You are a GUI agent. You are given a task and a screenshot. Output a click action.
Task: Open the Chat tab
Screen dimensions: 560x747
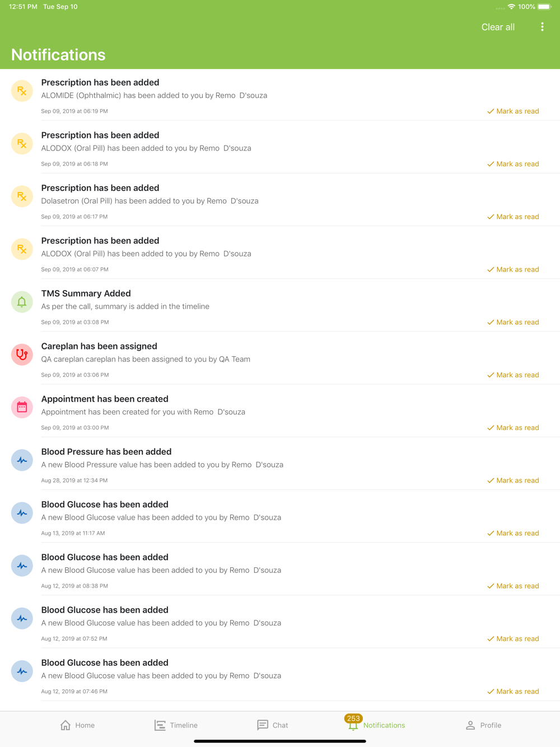tap(272, 725)
